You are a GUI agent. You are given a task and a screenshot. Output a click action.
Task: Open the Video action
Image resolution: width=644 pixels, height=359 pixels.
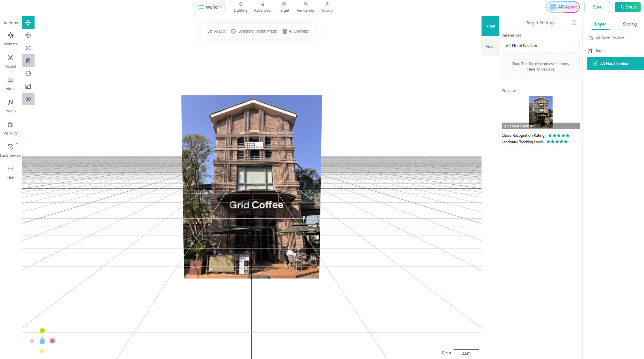click(10, 84)
